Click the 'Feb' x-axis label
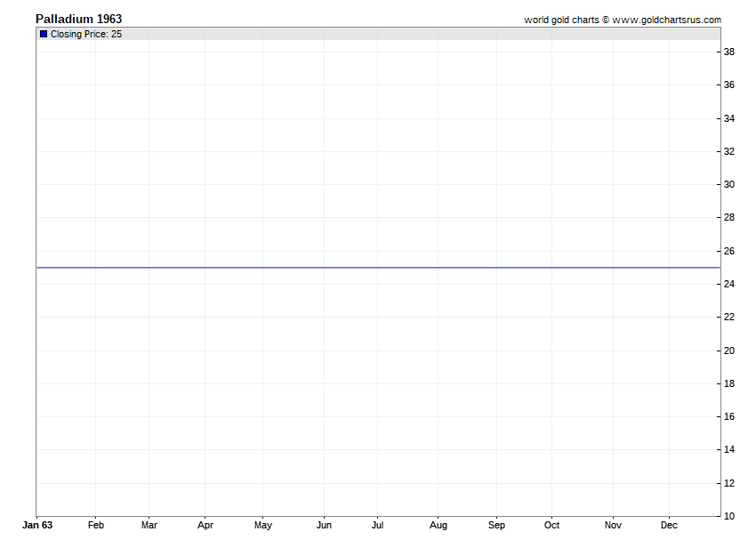This screenshot has width=756, height=548. coord(95,525)
